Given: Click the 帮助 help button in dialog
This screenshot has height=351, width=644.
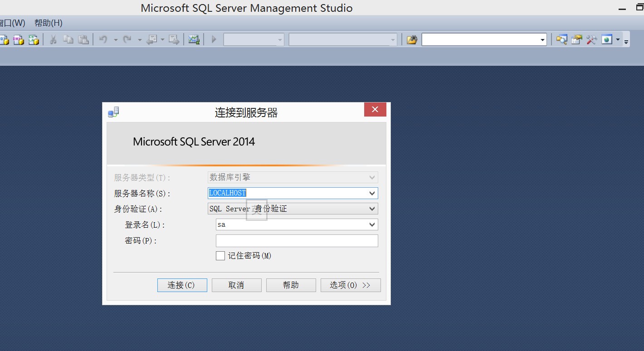Looking at the screenshot, I should point(291,285).
